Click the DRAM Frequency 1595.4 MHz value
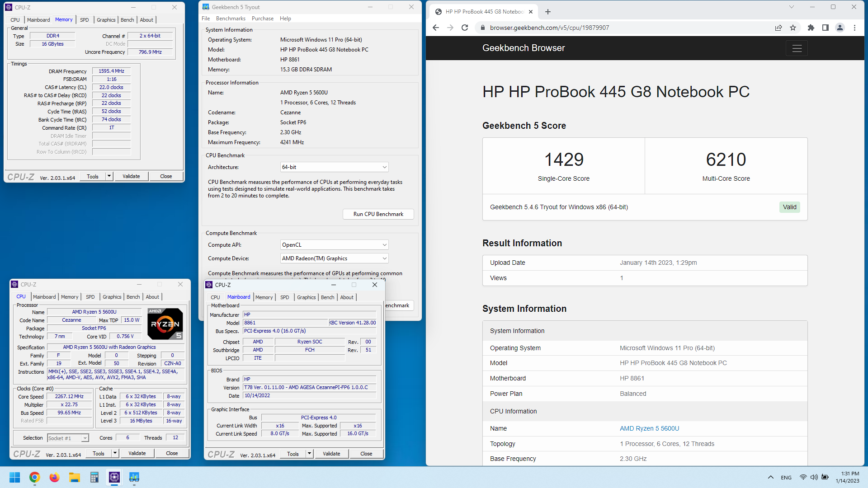 (112, 71)
